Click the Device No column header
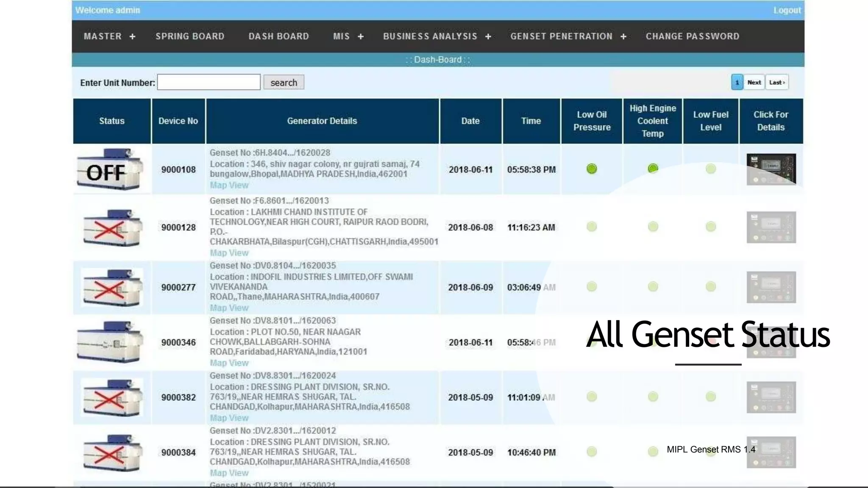This screenshot has width=868, height=488. (178, 121)
